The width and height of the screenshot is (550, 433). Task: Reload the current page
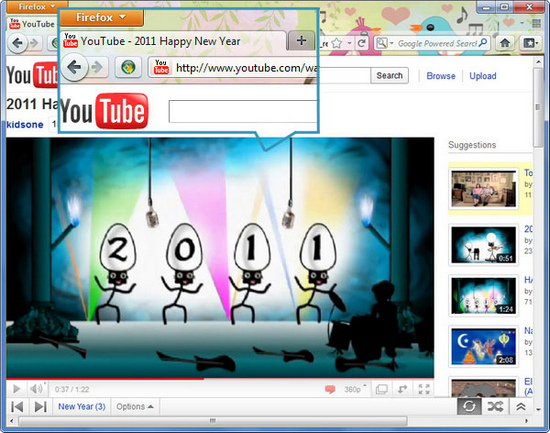(362, 43)
